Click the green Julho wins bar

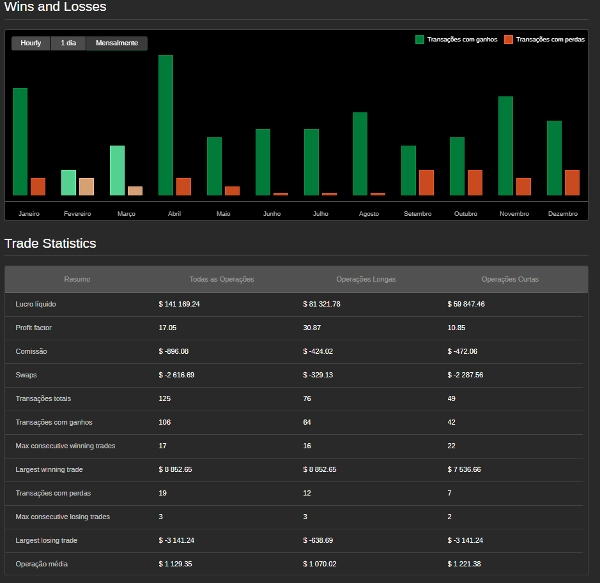(x=311, y=162)
